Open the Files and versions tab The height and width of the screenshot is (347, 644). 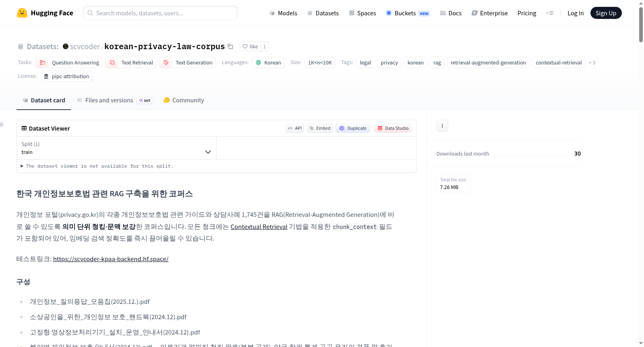point(114,100)
